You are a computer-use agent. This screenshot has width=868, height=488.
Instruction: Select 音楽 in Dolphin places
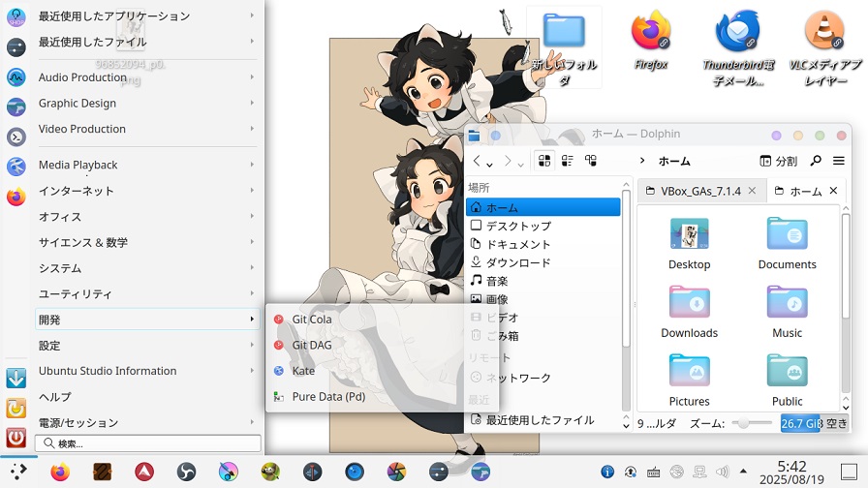[543, 281]
